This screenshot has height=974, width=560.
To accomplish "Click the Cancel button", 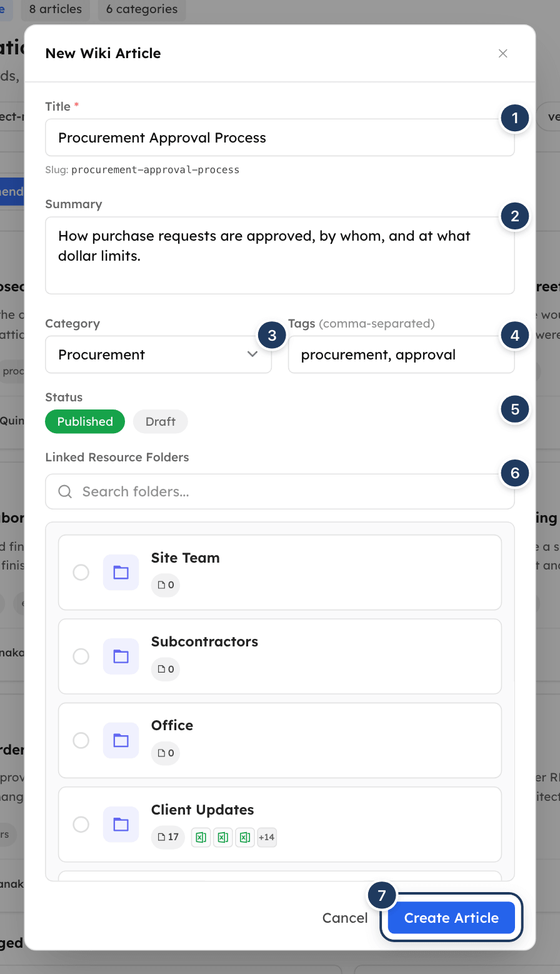I will [x=345, y=918].
